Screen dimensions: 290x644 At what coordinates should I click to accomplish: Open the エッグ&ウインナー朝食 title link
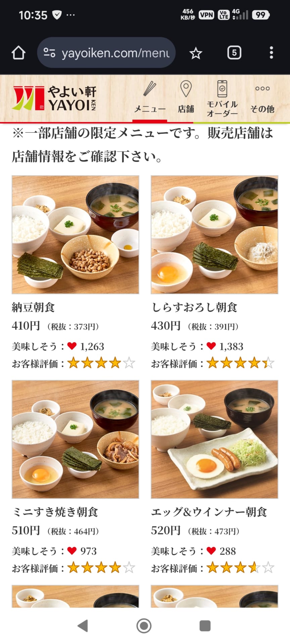209,512
